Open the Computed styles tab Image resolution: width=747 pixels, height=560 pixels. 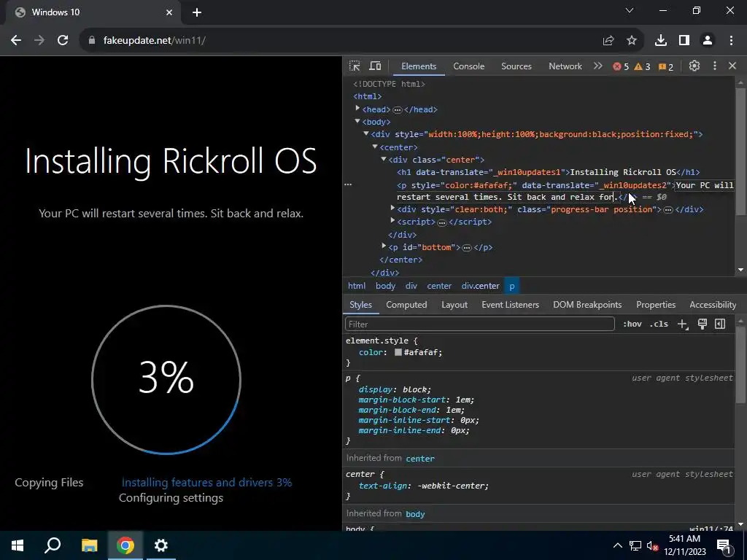[406, 305]
